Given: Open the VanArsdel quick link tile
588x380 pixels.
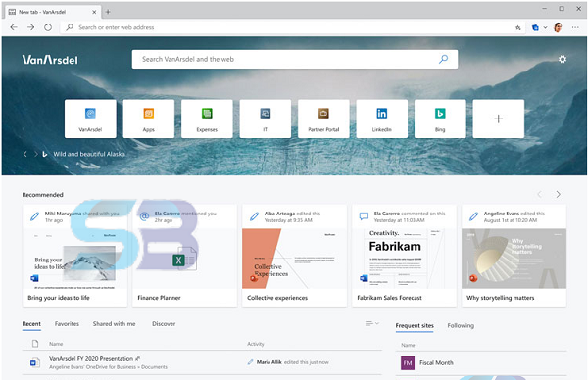Looking at the screenshot, I should [90, 119].
